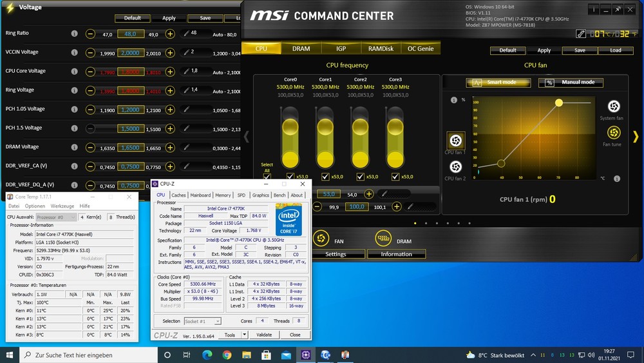Viewport: 644px width, 363px height.
Task: Toggle the Core2 x53,0 checkbox
Action: point(360,177)
